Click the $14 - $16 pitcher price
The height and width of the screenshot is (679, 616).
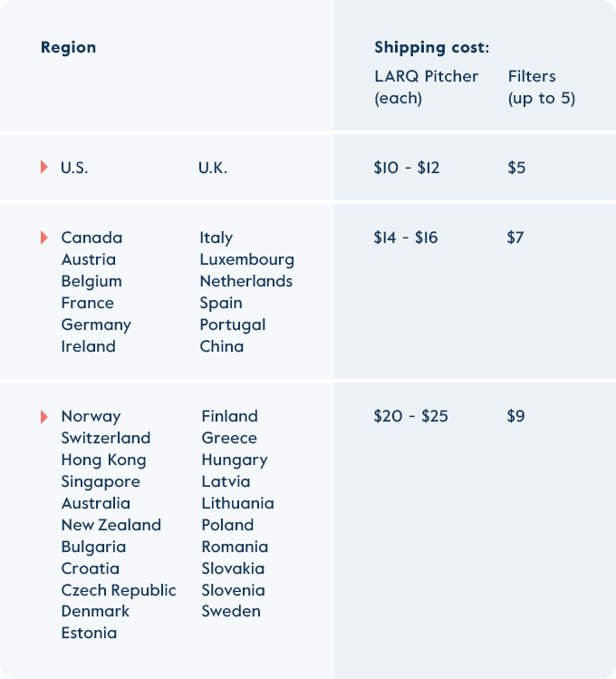coord(406,238)
